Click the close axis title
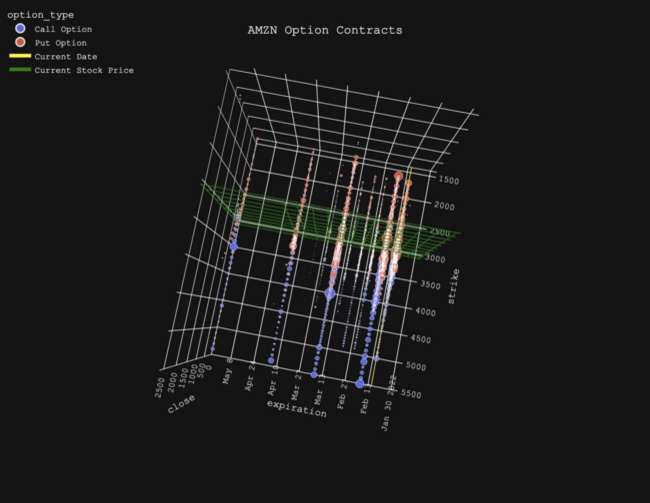Viewport: 650px width, 503px height. pyautogui.click(x=181, y=401)
